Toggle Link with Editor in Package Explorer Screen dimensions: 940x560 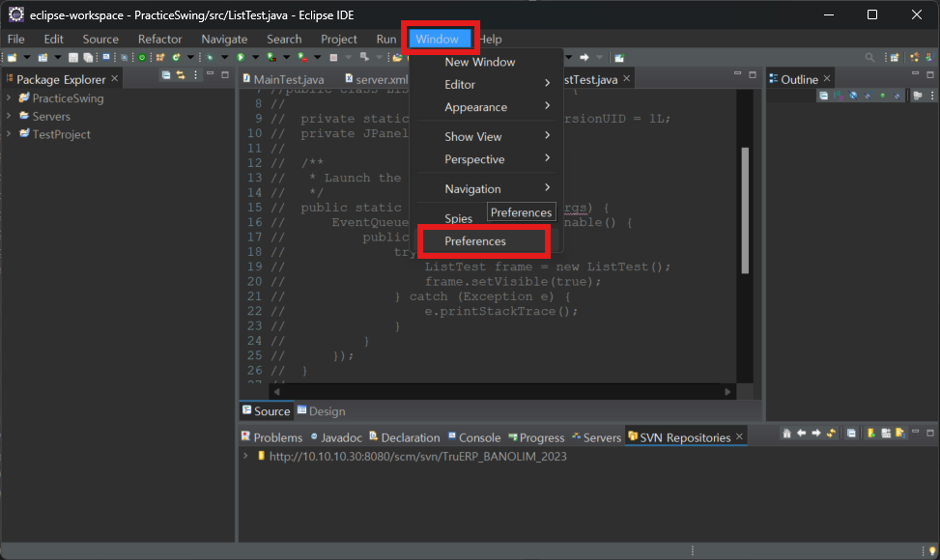point(181,75)
